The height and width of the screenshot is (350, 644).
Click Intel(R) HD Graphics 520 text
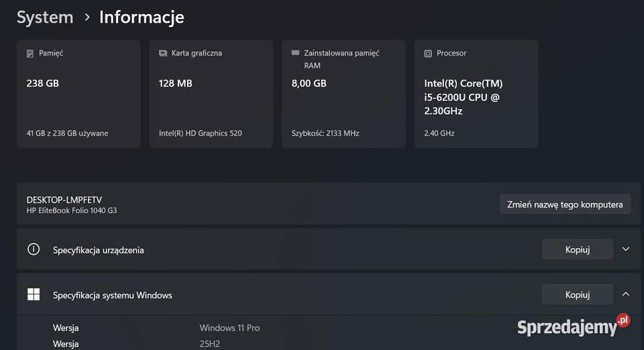coord(201,133)
